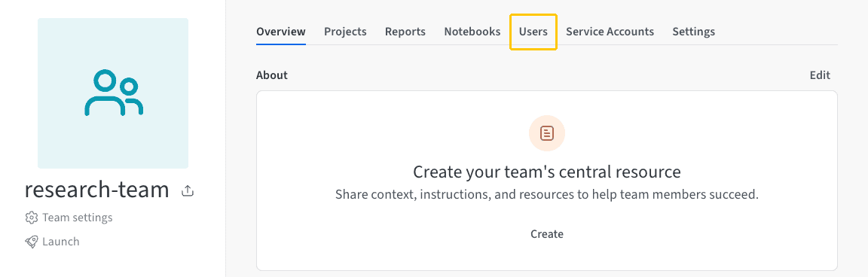Click the gear icon next to Team settings
Screen dimensions: 868x277
32,218
